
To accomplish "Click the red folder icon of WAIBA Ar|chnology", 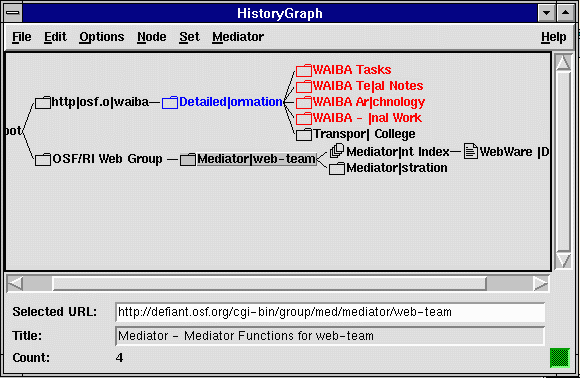I will point(304,102).
